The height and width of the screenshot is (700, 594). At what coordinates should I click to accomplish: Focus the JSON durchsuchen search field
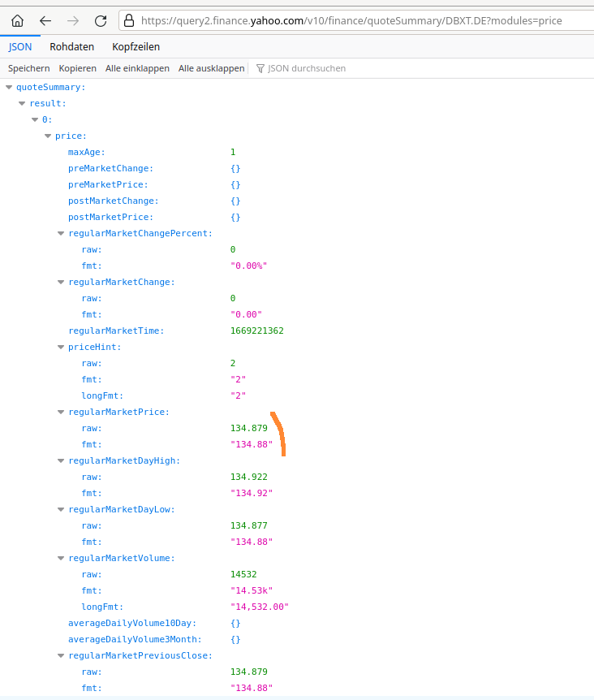(306, 68)
